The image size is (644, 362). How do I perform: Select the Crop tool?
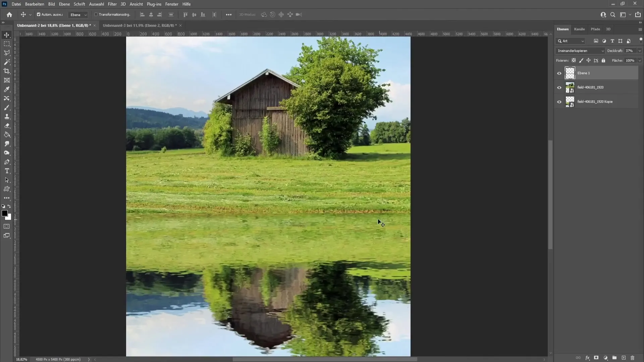pyautogui.click(x=7, y=71)
